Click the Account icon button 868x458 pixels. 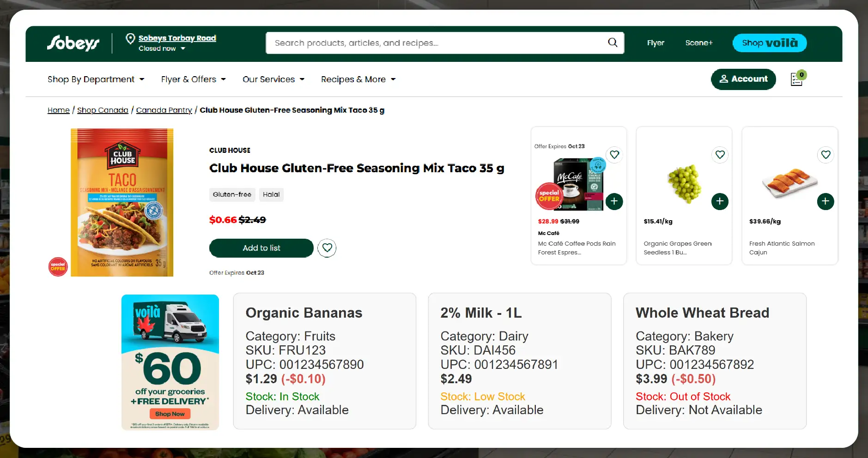(x=743, y=79)
